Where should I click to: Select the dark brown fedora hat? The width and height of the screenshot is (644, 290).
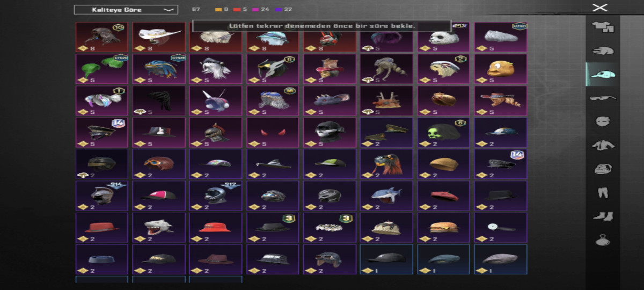216,259
